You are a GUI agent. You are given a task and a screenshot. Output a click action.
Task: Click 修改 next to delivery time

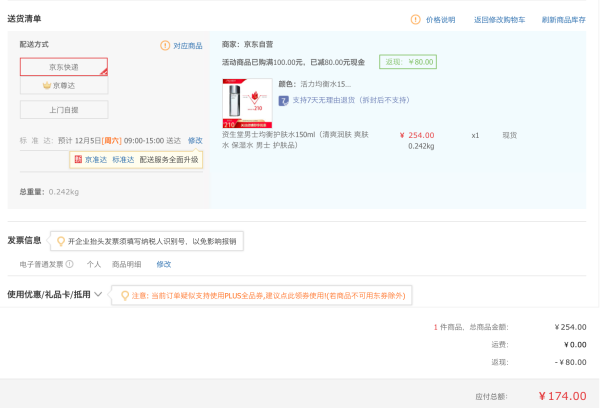pyautogui.click(x=195, y=140)
